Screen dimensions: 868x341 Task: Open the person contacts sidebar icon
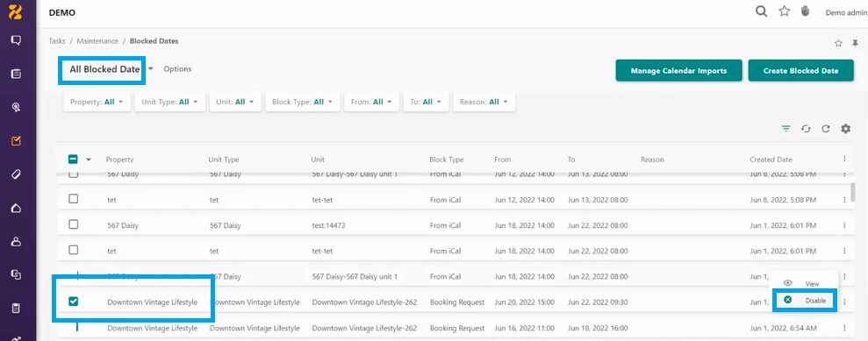tap(16, 242)
